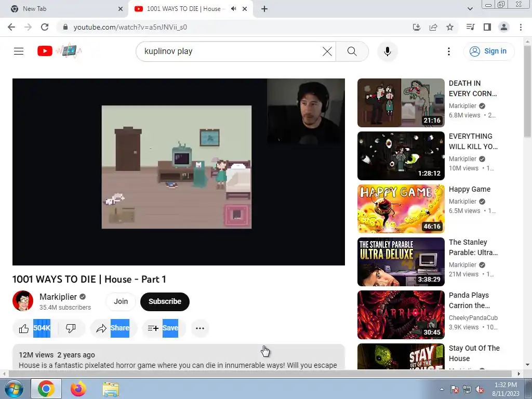Share the video
The width and height of the screenshot is (532, 399).
pyautogui.click(x=113, y=328)
